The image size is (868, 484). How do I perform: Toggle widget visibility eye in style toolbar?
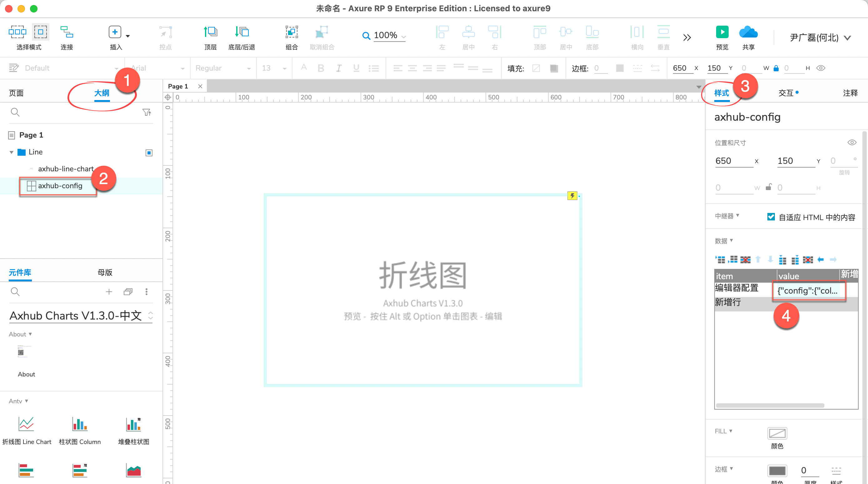pyautogui.click(x=821, y=68)
